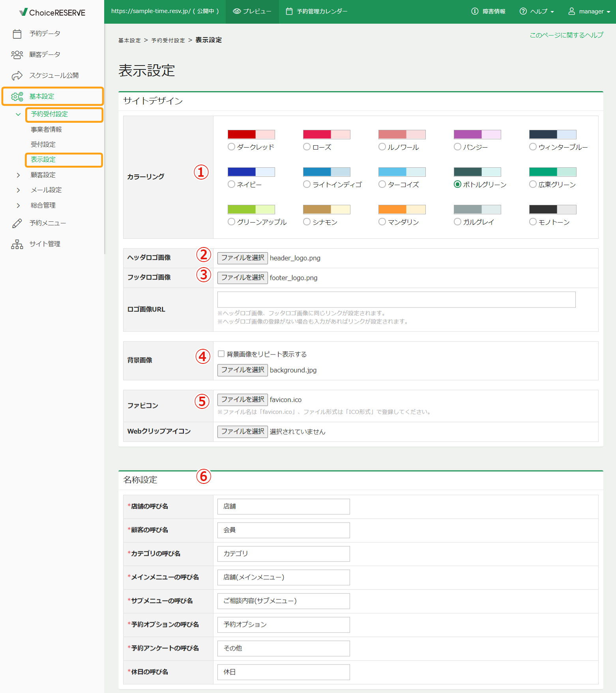Open the manager account dropdown caret
The width and height of the screenshot is (616, 693).
609,12
